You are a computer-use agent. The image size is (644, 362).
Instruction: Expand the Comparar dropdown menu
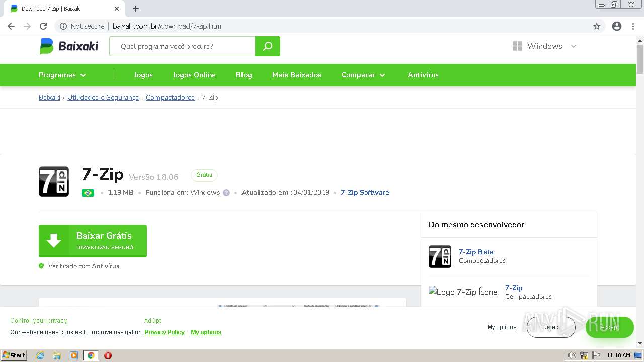(363, 75)
